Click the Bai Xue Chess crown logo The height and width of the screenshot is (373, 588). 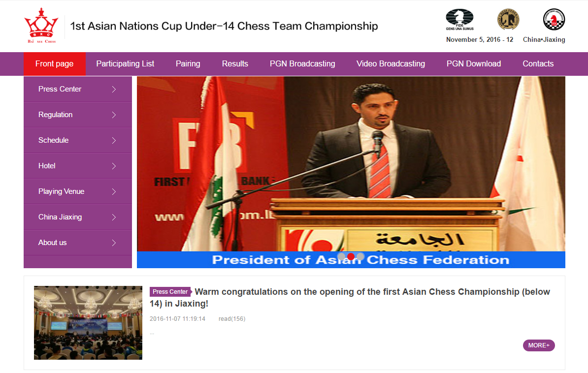point(41,26)
